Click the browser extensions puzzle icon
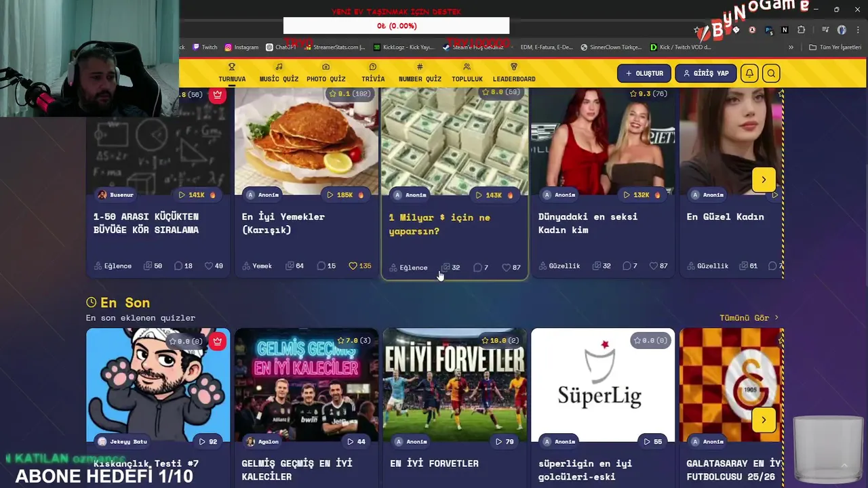This screenshot has height=488, width=868. 802,30
